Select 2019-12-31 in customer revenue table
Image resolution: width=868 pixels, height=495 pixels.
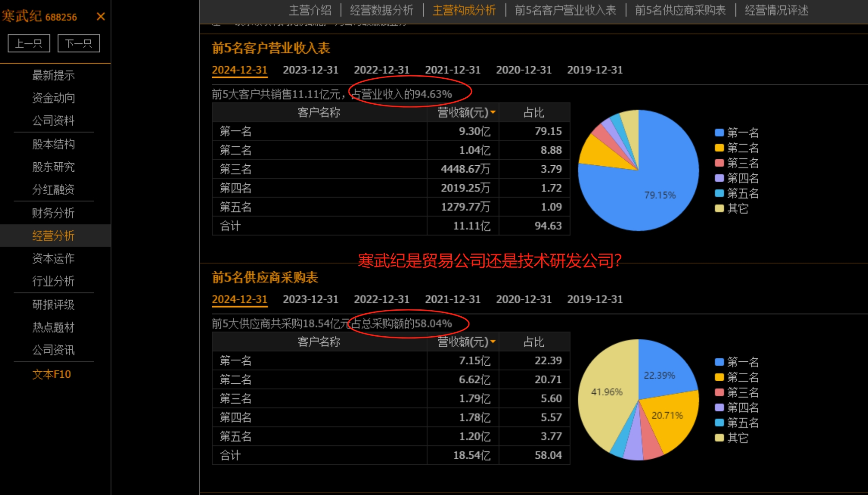coord(595,70)
